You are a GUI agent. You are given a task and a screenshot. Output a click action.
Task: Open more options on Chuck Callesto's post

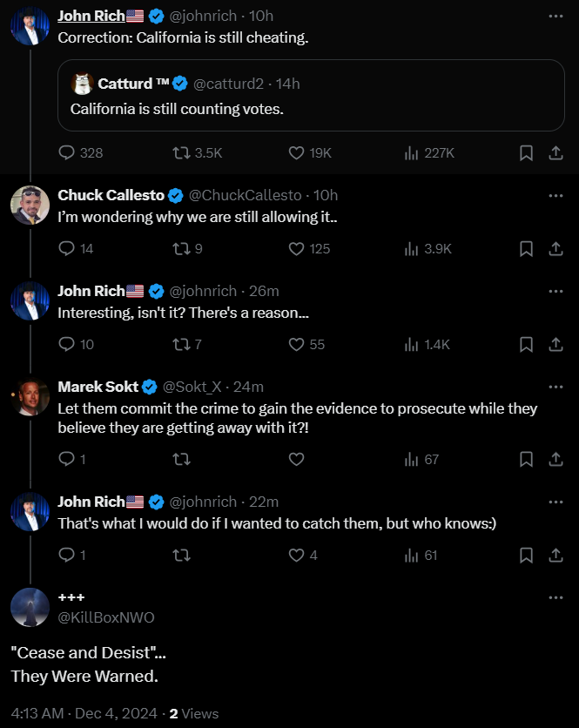[555, 195]
